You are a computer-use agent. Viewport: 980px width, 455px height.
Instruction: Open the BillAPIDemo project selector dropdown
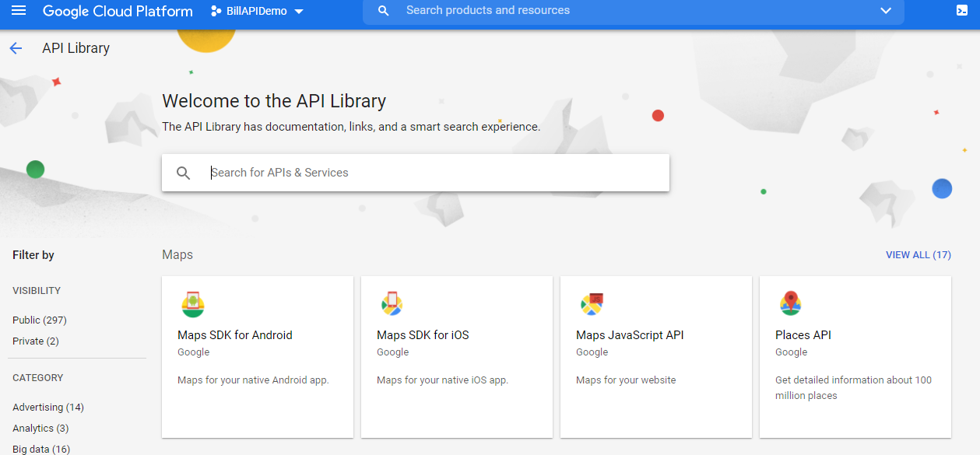point(257,11)
